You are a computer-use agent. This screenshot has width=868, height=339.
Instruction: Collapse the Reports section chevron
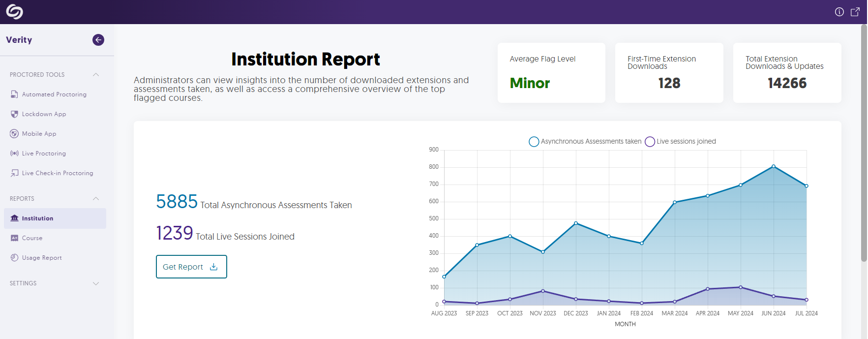click(96, 199)
